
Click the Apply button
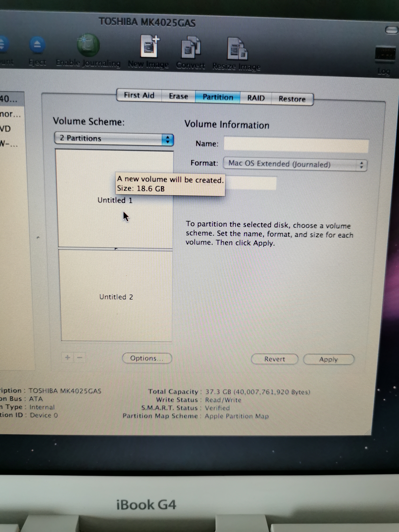click(x=329, y=359)
